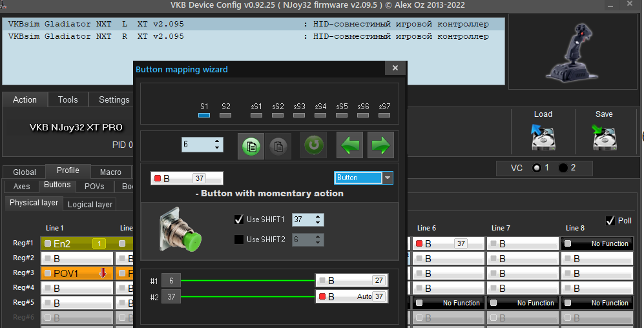
Task: Switch to the Profile tab
Action: click(x=68, y=170)
